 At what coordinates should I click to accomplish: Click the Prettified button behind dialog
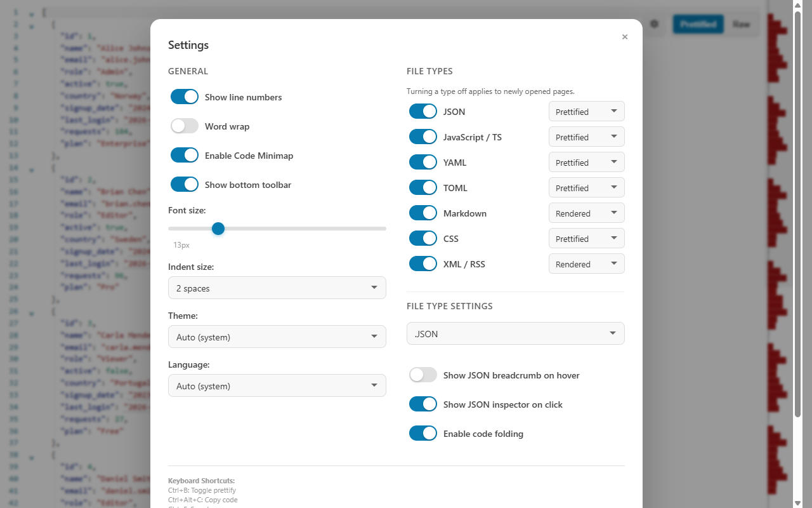698,24
